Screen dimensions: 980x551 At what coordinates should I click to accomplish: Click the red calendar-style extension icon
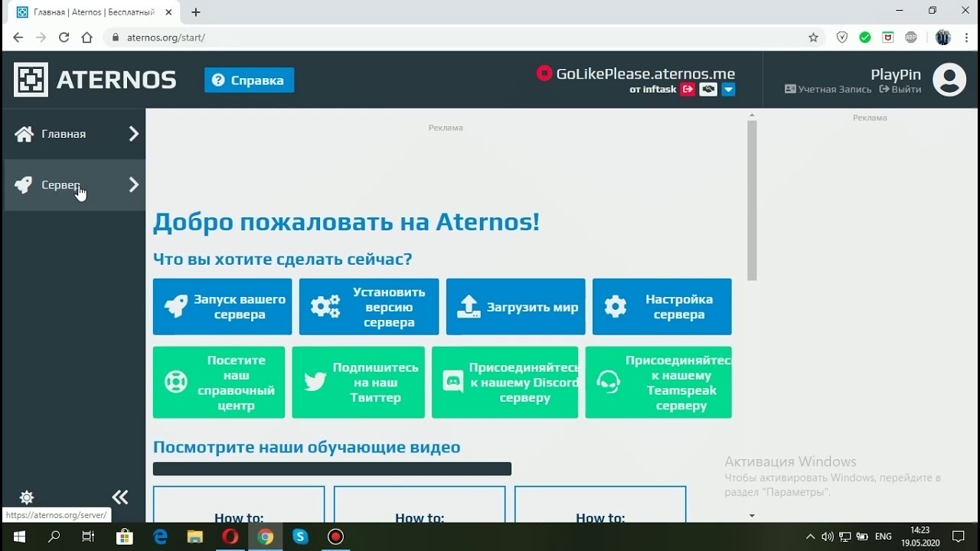point(888,37)
